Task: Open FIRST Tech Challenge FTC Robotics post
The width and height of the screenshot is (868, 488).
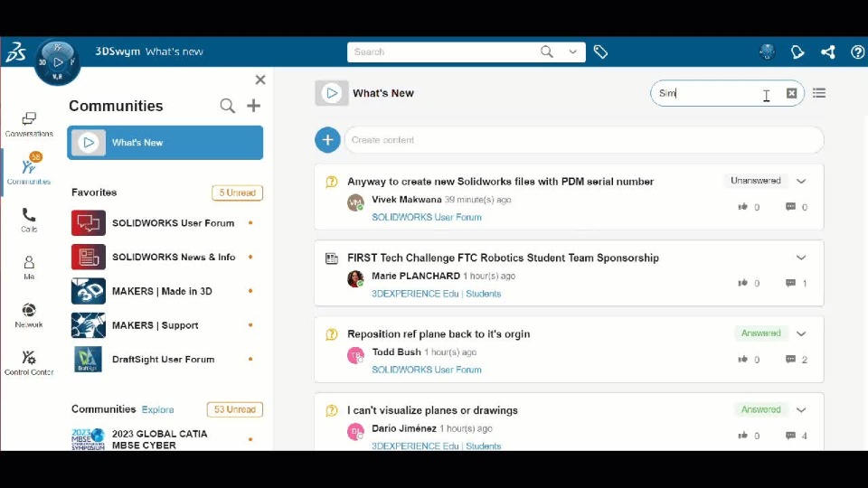Action: (503, 258)
